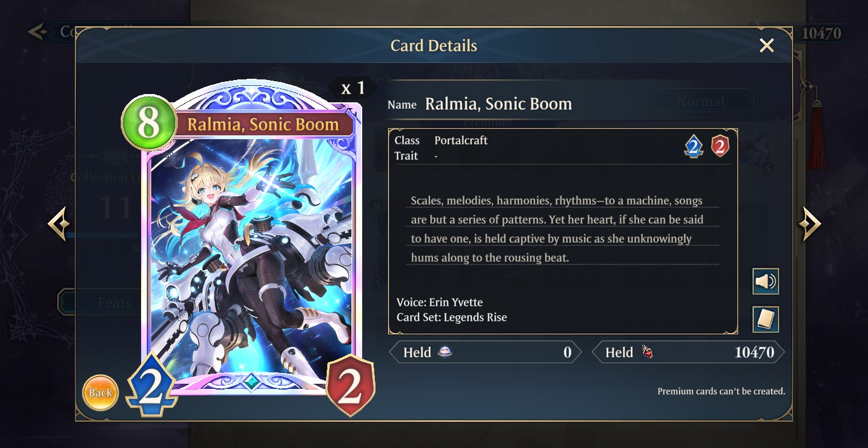Click the small defense icon in details panel
The height and width of the screenshot is (448, 868).
(719, 147)
